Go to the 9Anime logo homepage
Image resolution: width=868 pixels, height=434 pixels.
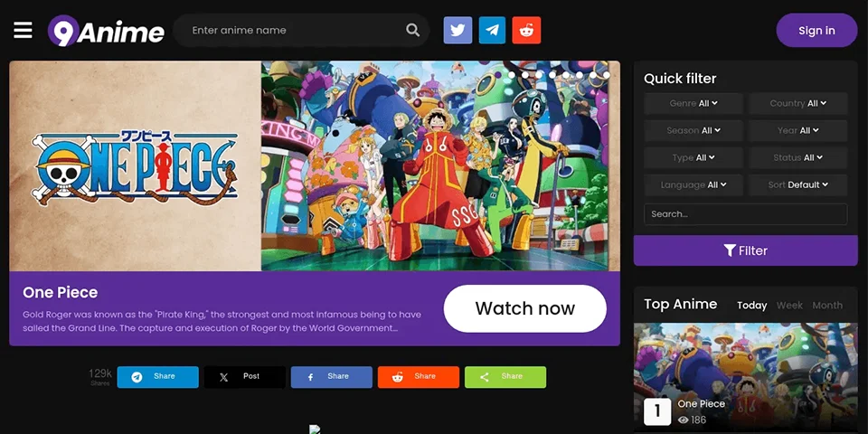(106, 31)
